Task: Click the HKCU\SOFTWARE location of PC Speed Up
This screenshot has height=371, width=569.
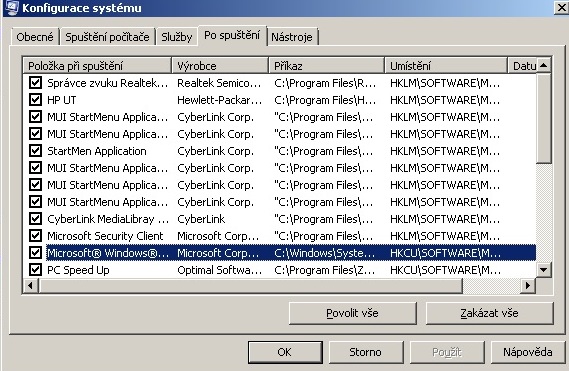Action: [x=445, y=270]
